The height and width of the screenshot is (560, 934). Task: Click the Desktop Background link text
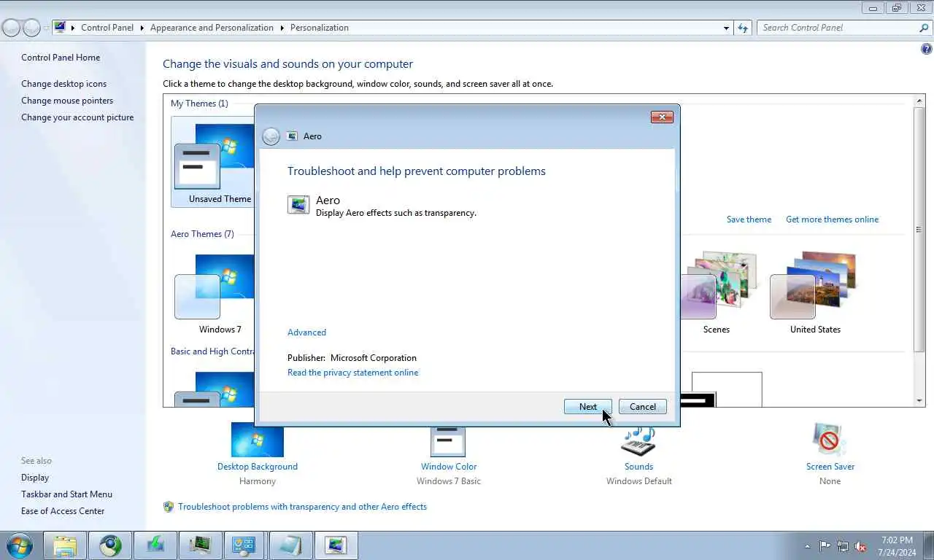pos(258,467)
